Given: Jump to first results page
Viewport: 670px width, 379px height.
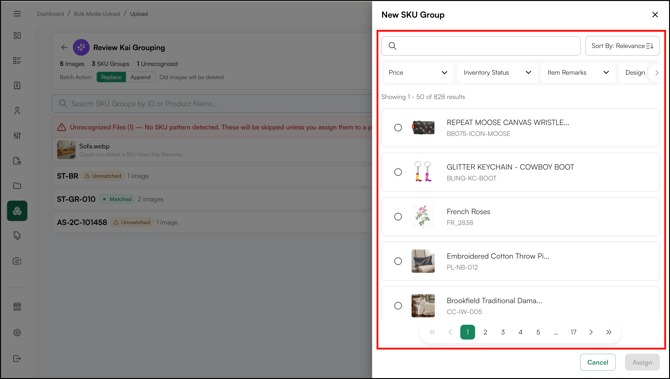Looking at the screenshot, I should [x=432, y=332].
